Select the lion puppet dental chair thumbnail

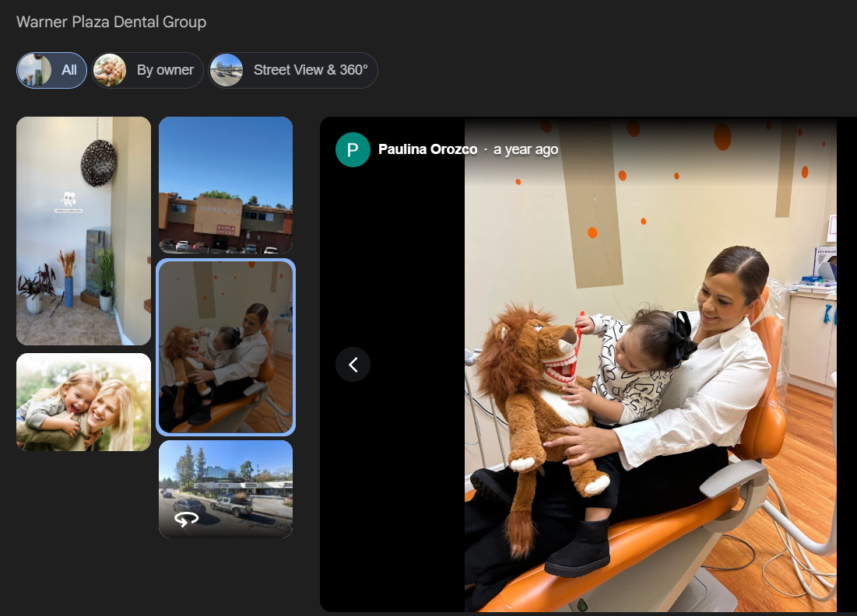pyautogui.click(x=226, y=348)
